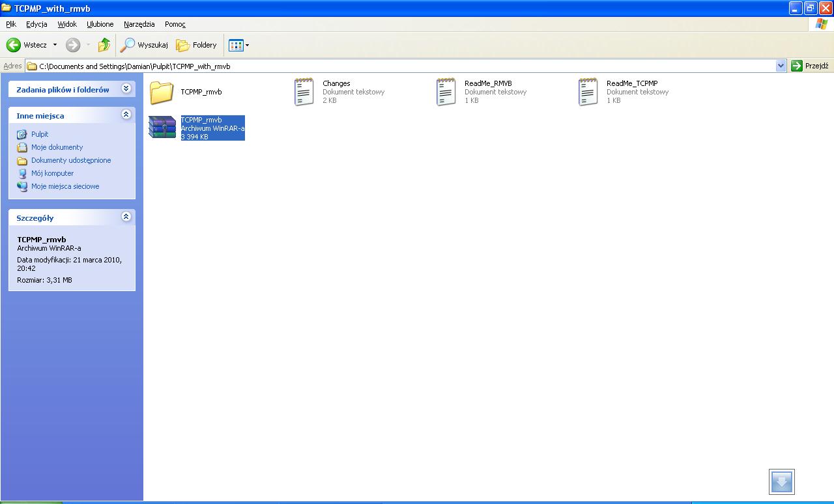Viewport: 834px width, 504px height.
Task: Open the views dropdown arrow
Action: pos(247,45)
